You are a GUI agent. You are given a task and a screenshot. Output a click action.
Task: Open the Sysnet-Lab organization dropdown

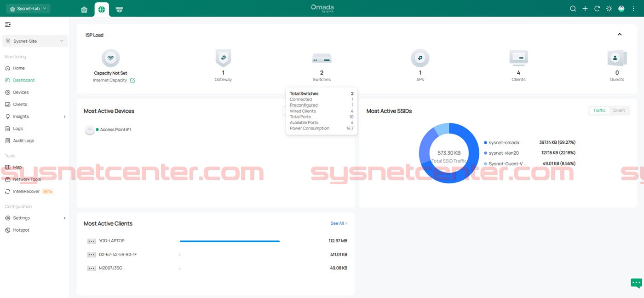(28, 9)
